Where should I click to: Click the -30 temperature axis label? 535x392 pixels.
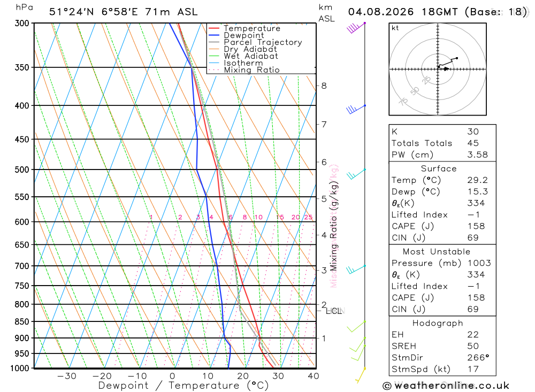coord(67,376)
